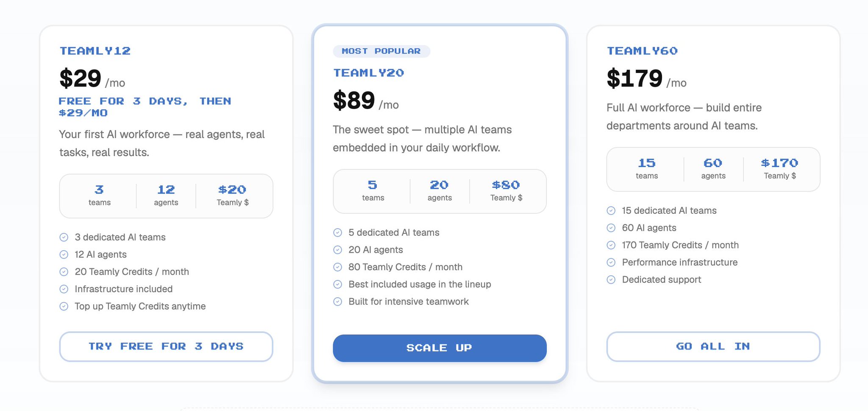Click the Try Free For 3 Days button
868x411 pixels.
166,347
